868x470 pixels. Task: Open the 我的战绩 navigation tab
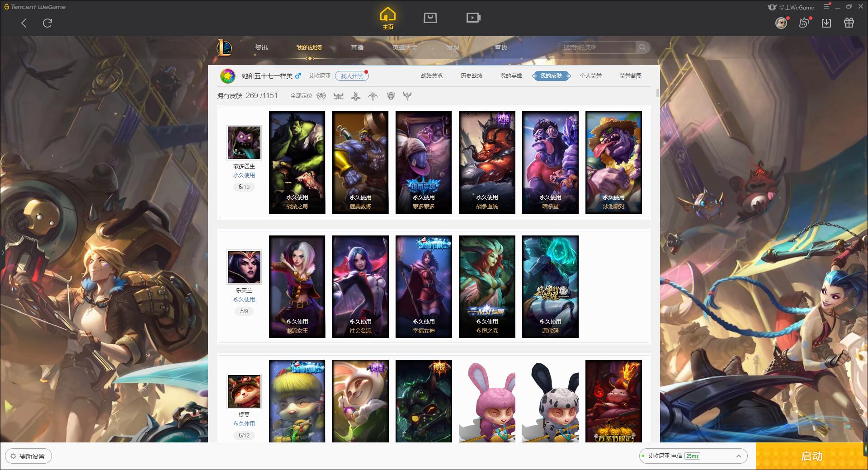tap(309, 47)
